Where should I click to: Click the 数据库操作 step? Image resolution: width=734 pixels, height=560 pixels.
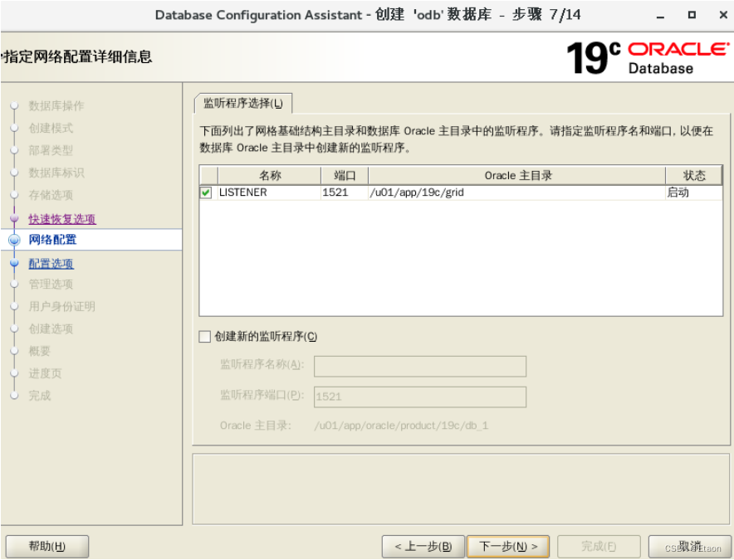56,105
